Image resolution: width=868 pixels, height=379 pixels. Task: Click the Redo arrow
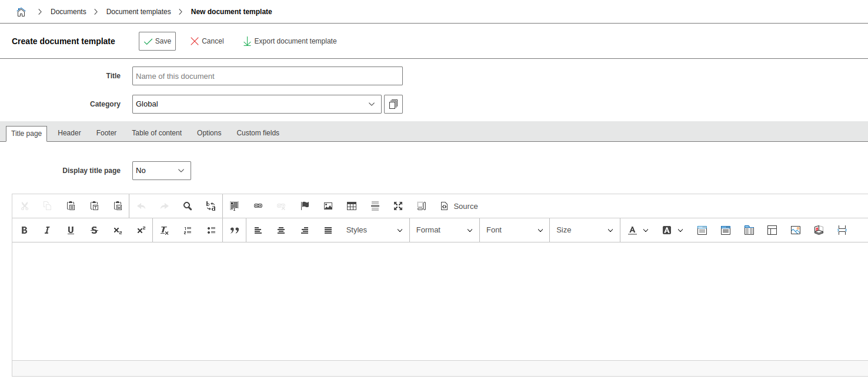(165, 206)
